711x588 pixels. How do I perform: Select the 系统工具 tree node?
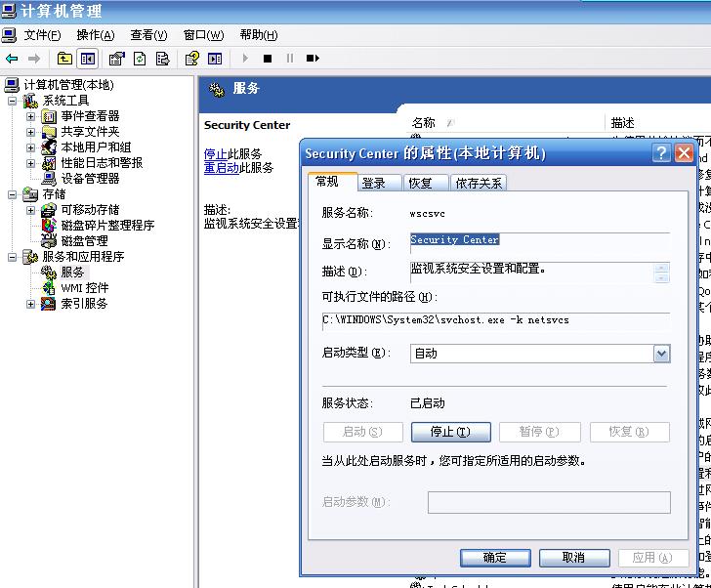[x=65, y=101]
